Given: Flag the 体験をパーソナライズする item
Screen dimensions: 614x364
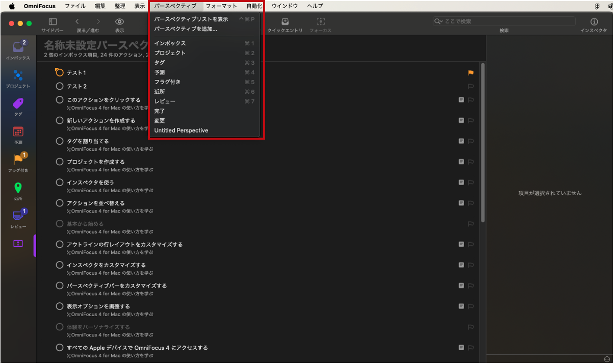Looking at the screenshot, I should [471, 327].
